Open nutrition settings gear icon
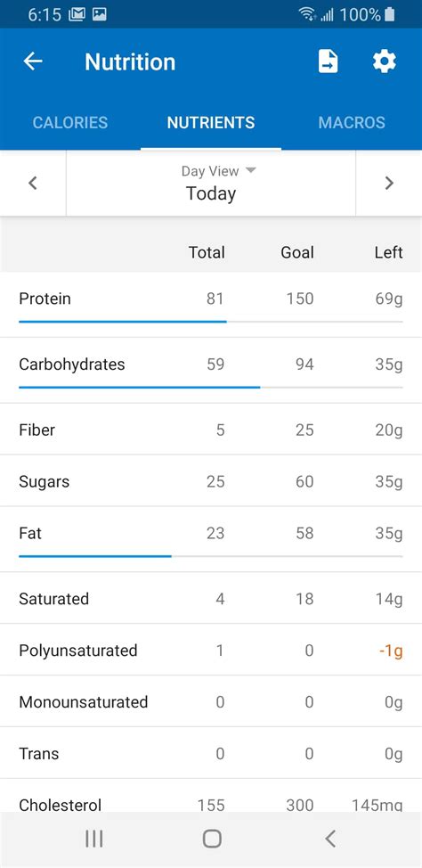Screen dimensions: 422x868 click(x=385, y=61)
